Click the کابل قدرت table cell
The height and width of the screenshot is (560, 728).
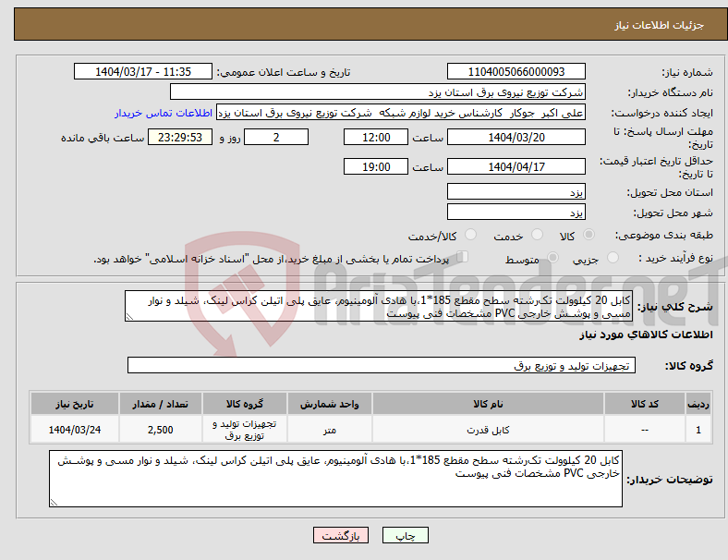coord(488,430)
